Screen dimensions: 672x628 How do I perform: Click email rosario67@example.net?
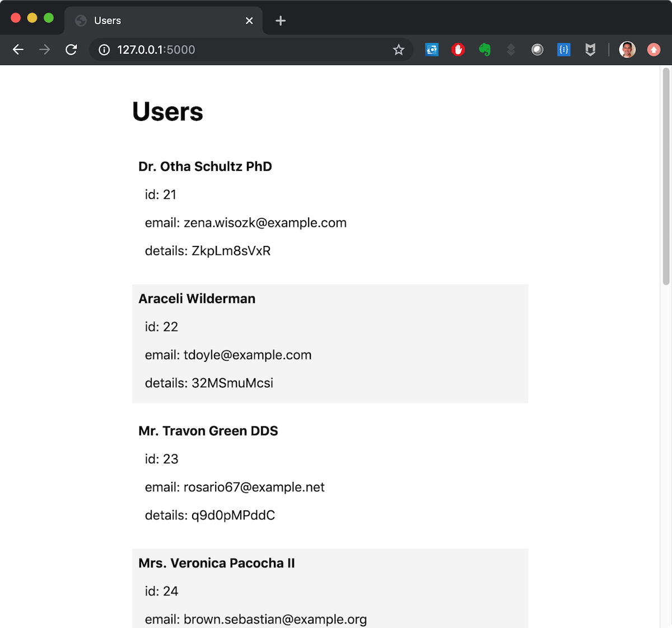(235, 487)
